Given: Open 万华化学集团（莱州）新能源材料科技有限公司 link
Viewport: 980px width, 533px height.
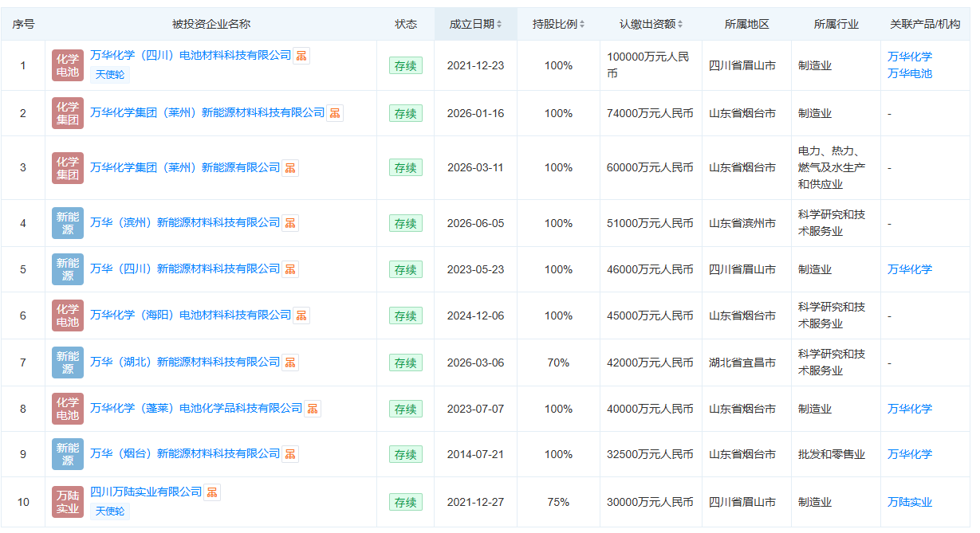Looking at the screenshot, I should [x=207, y=113].
